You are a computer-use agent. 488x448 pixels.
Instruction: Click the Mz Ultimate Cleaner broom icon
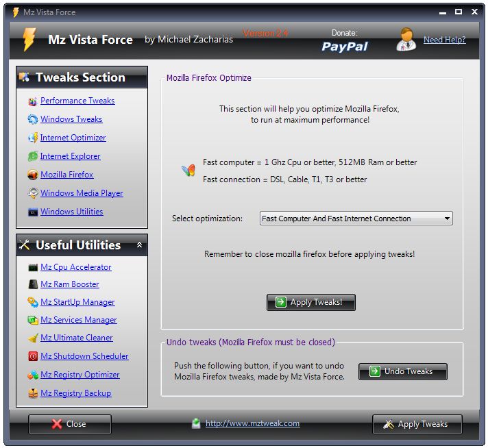click(x=33, y=338)
